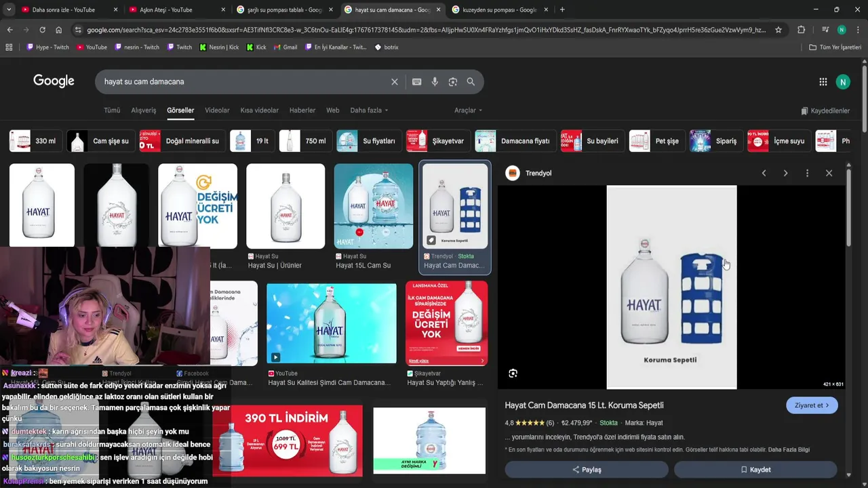Open Tüm Yer İşaretleri folder
Screen dimensions: 868x488
(835, 47)
